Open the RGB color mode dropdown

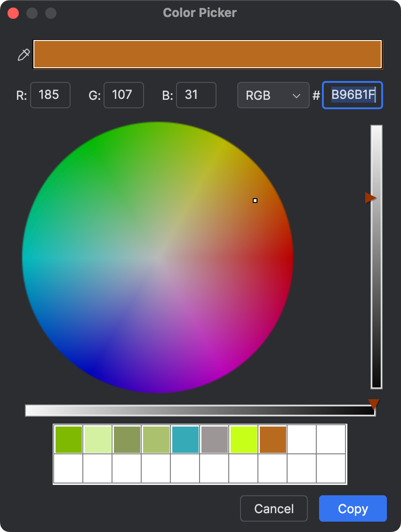coord(273,95)
